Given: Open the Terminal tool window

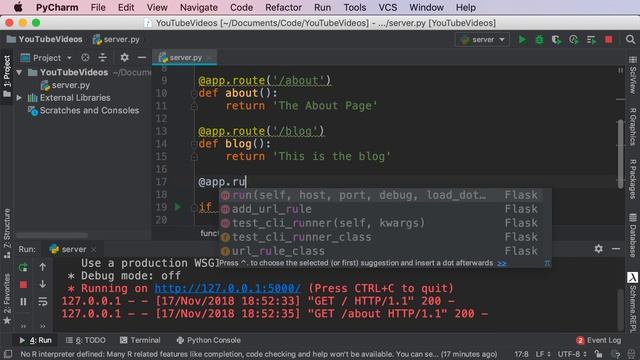Looking at the screenshot, I should (x=140, y=340).
